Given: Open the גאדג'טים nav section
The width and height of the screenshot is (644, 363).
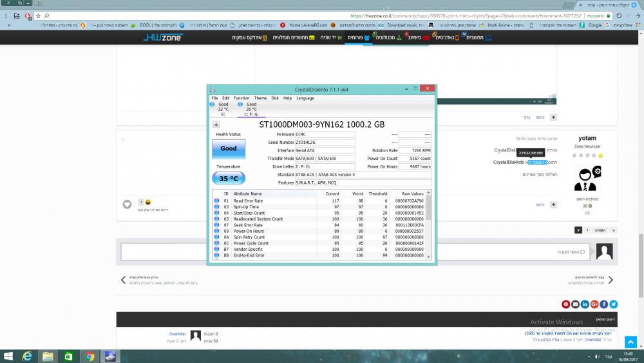Looking at the screenshot, I should point(446,37).
